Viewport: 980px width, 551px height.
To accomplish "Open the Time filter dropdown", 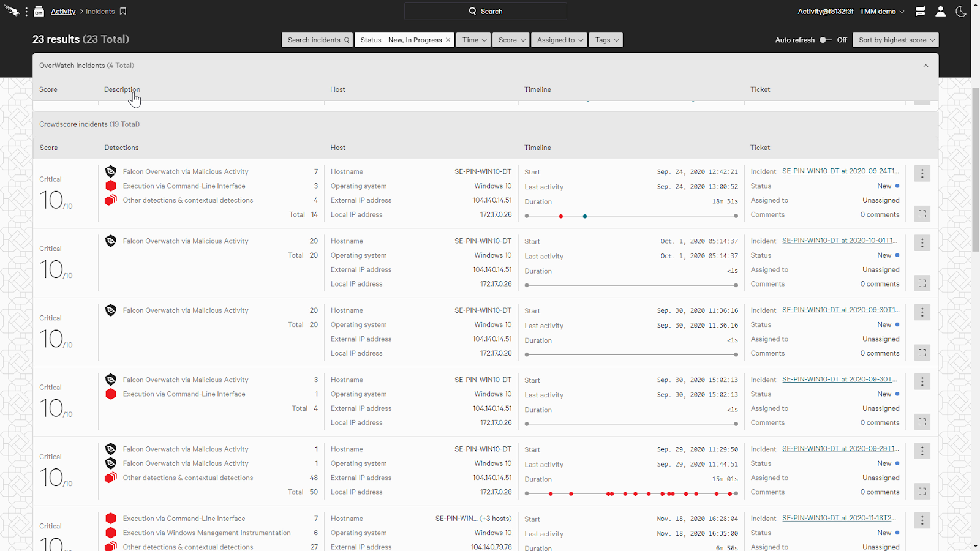I will [473, 40].
